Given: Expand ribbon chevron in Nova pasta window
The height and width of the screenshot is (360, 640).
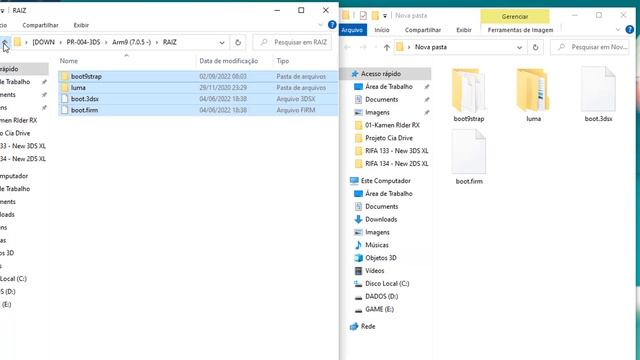Looking at the screenshot, I should click(x=618, y=30).
